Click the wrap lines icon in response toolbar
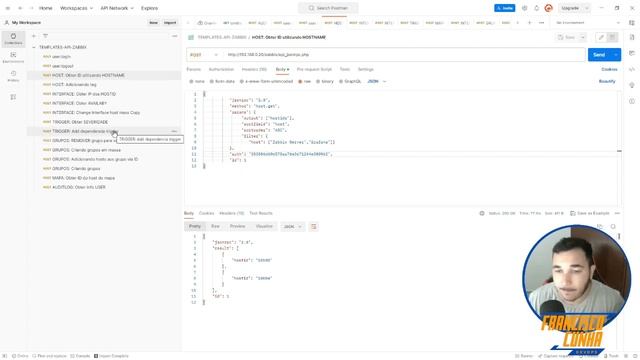 313,226
